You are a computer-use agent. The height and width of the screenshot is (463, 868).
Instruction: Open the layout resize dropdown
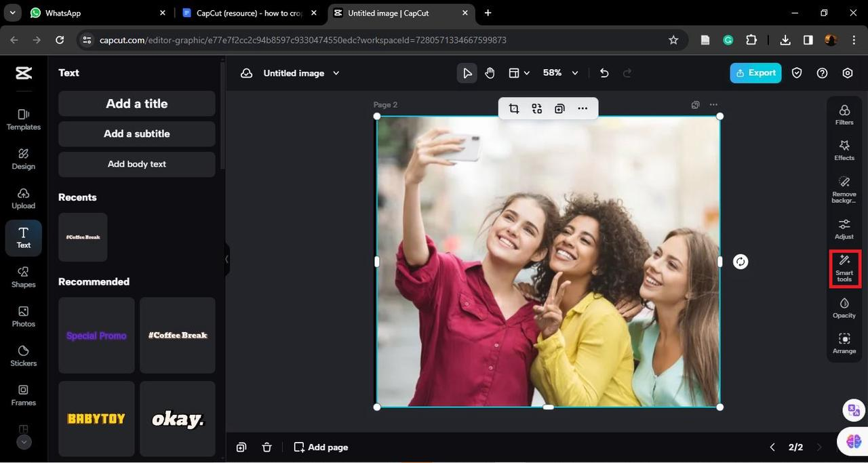click(x=519, y=73)
